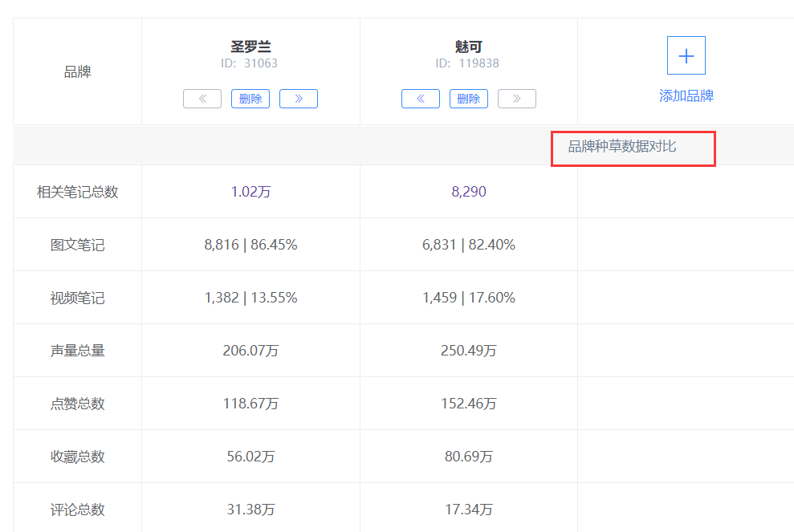Click the plus icon to add a brand
The image size is (794, 532).
click(686, 55)
